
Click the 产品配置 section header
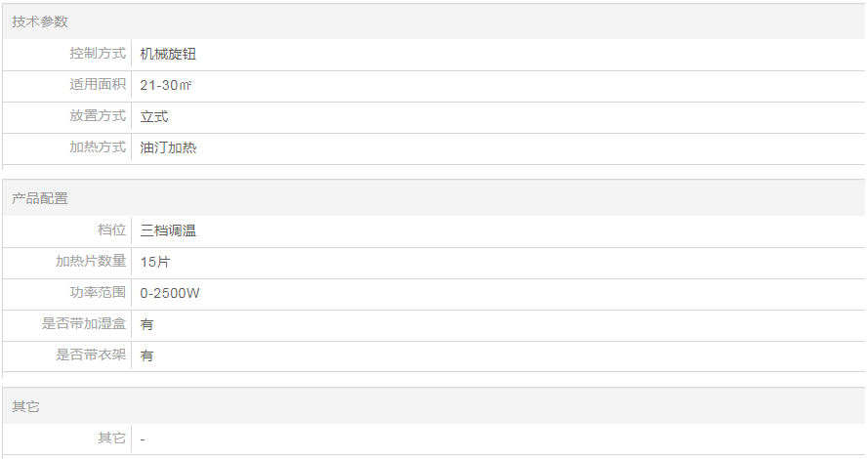[40, 198]
